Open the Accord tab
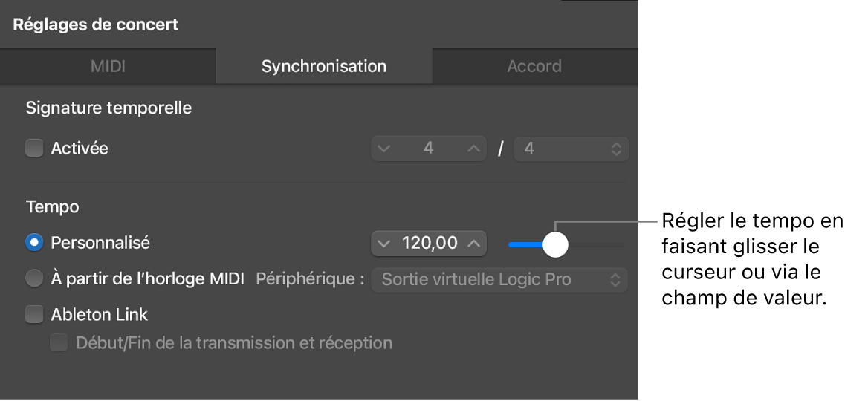 534,66
